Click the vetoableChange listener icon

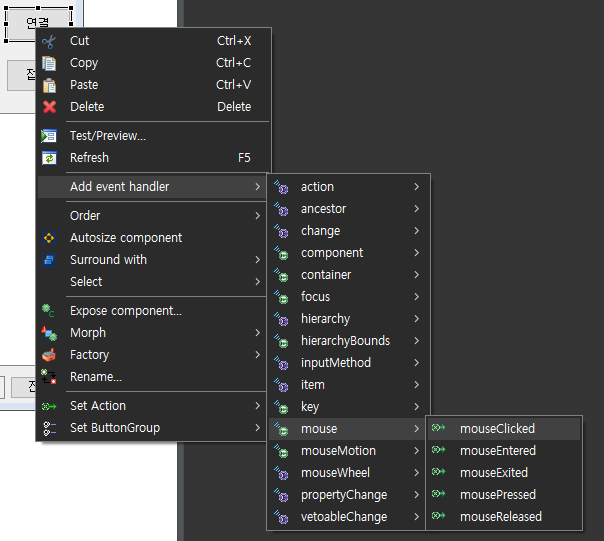281,517
